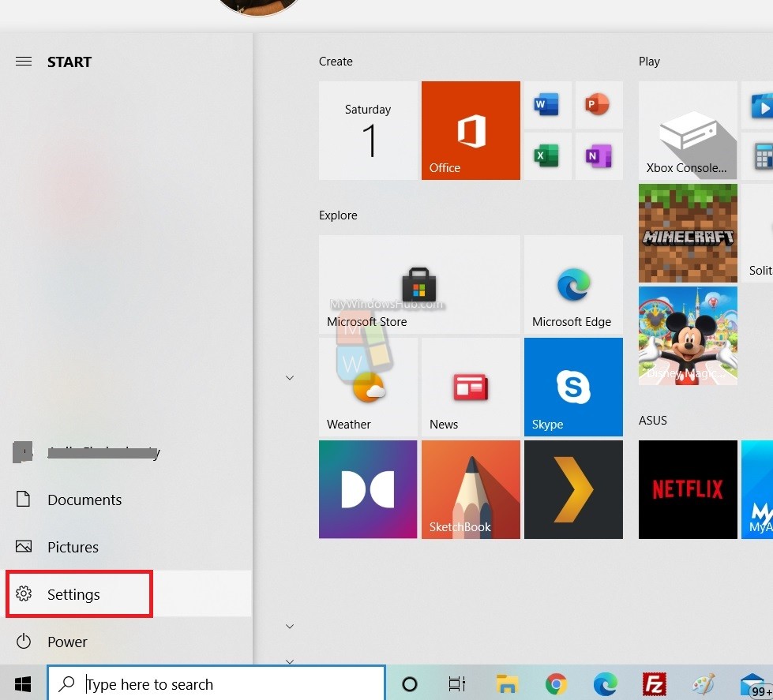Screen dimensions: 773x700
Task: Open the Excel tile
Action: click(548, 156)
